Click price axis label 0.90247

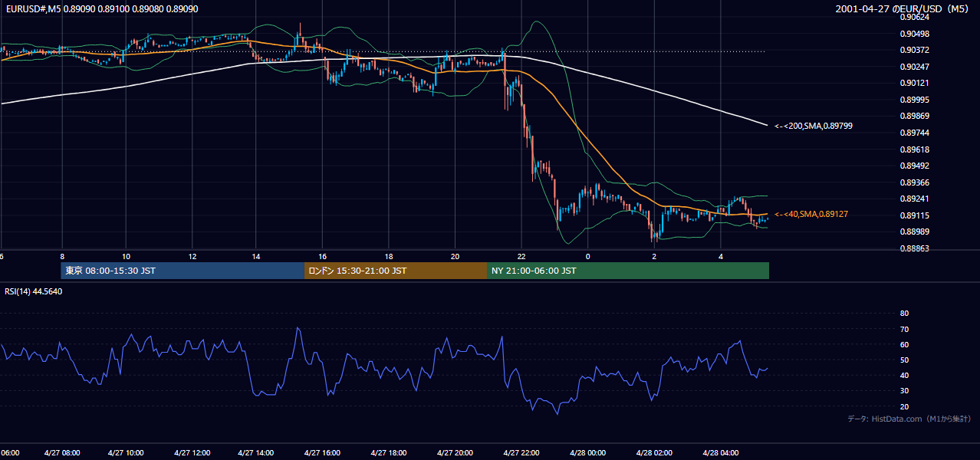(916, 67)
